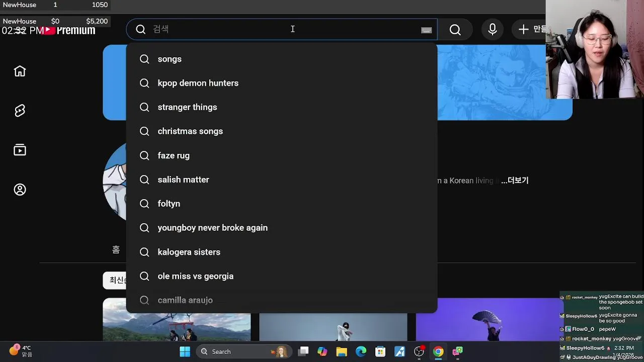Select the 'faze rug' suggestion

[x=282, y=155]
